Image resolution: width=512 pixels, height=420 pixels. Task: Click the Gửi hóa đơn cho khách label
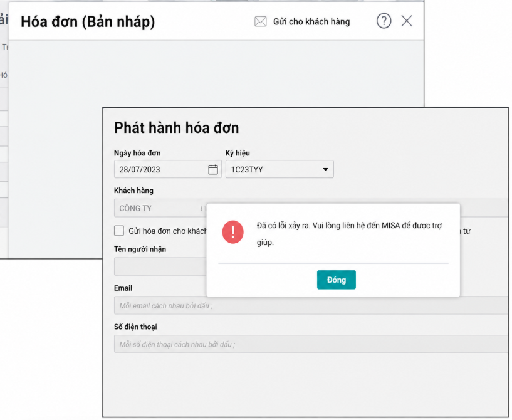tap(167, 231)
